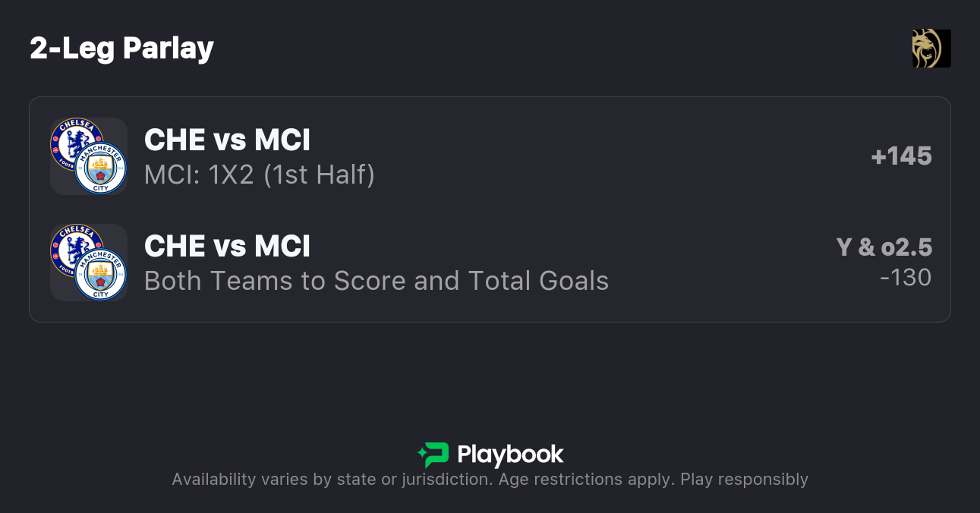Click the "1st Half" text in the first leg
The height and width of the screenshot is (513, 980).
tap(329, 175)
